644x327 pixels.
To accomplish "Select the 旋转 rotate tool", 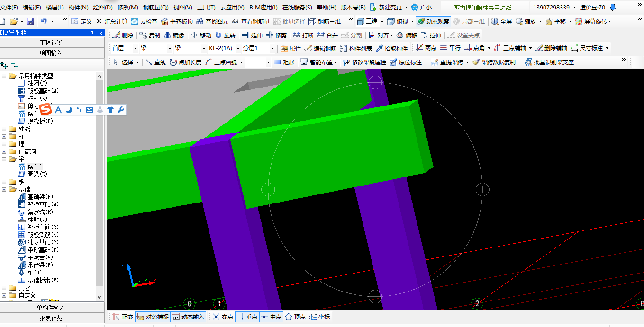I will click(225, 35).
